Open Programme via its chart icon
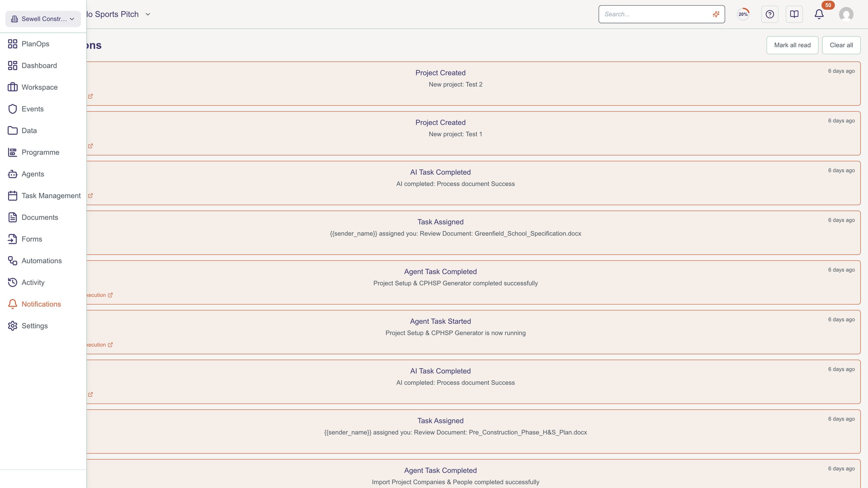 point(13,152)
